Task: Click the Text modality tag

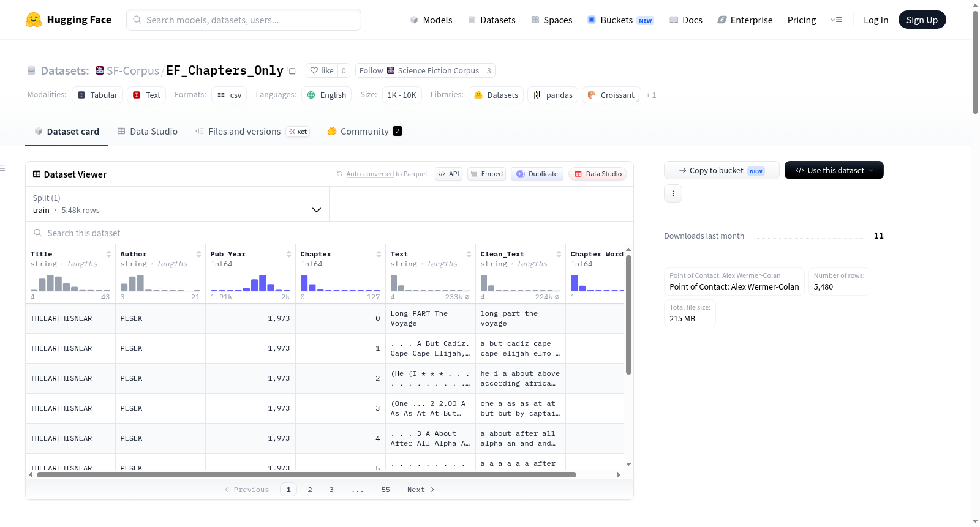Action: coord(146,95)
